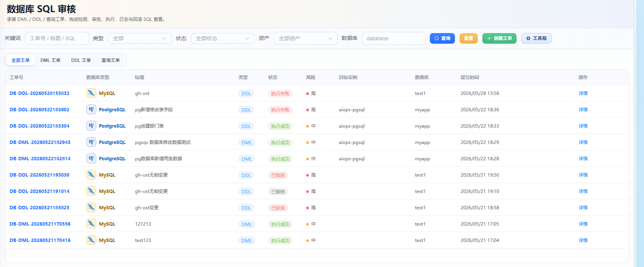
Task: Click the 重置 reset button
Action: point(469,38)
